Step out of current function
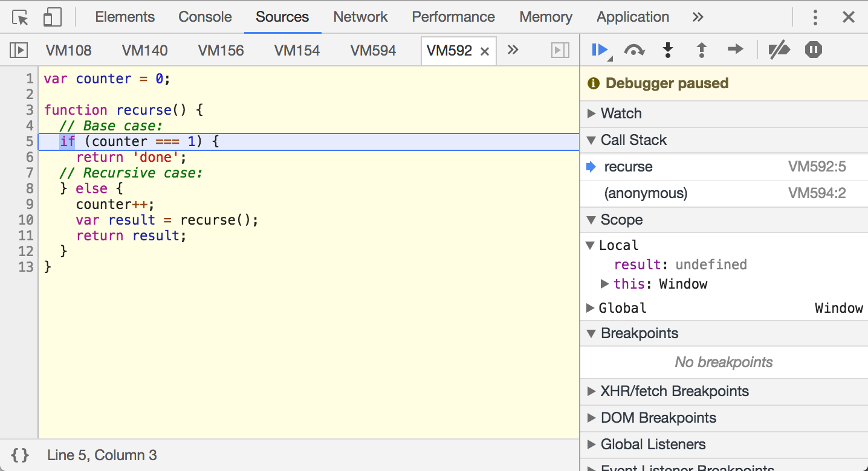Viewport: 868px width, 471px height. pos(702,50)
